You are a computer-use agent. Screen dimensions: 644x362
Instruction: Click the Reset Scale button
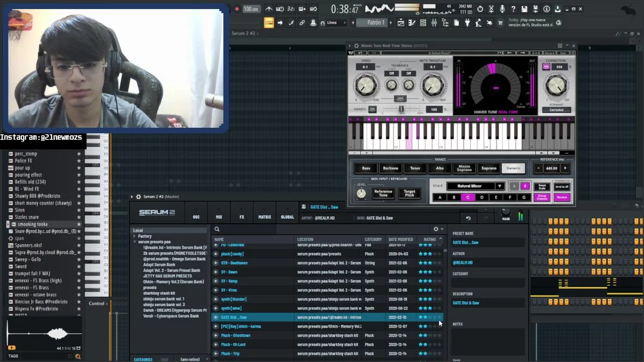coord(542,187)
